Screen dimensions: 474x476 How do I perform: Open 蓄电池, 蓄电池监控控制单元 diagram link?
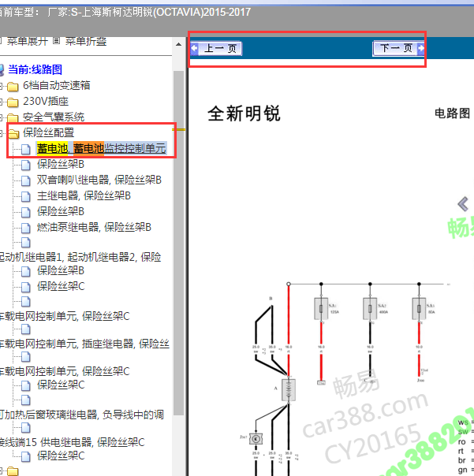102,149
